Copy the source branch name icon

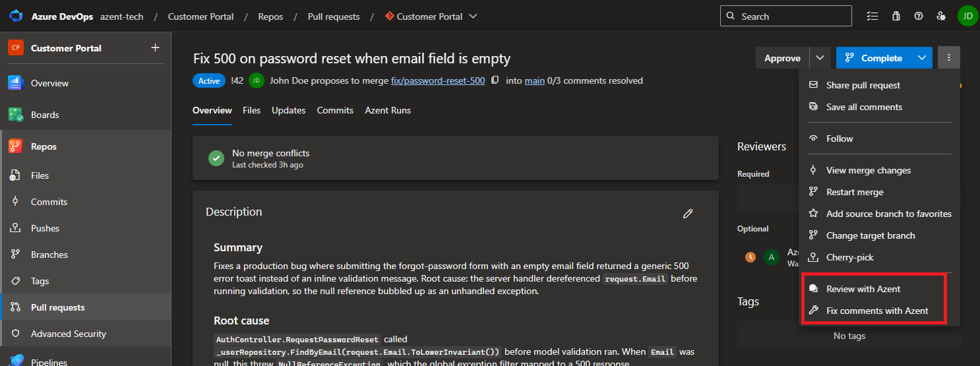click(x=495, y=80)
